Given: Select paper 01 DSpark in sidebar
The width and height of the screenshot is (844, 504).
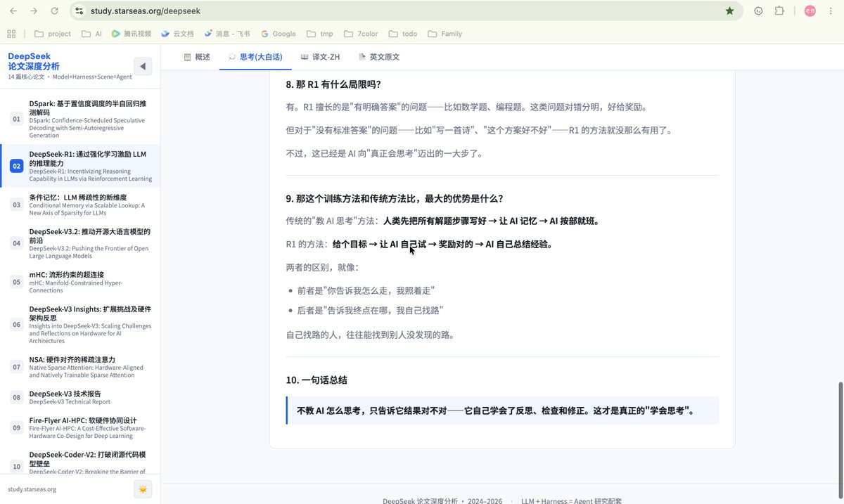Looking at the screenshot, I should tap(80, 119).
